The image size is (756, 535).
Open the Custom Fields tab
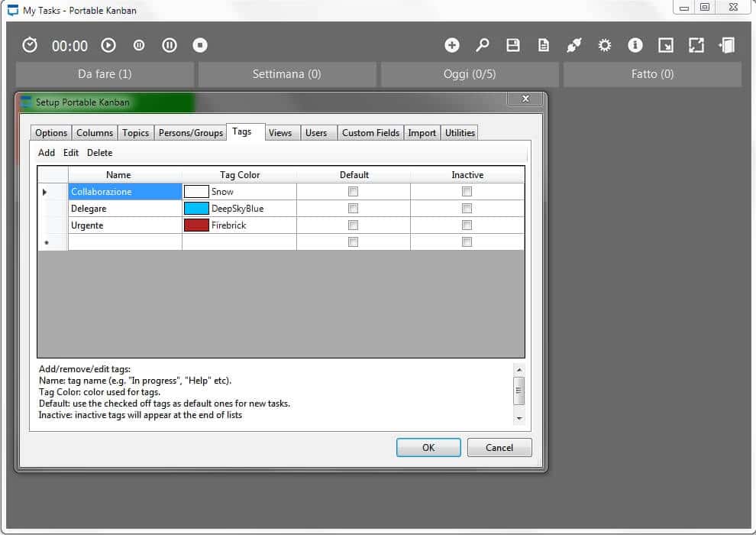coord(370,133)
